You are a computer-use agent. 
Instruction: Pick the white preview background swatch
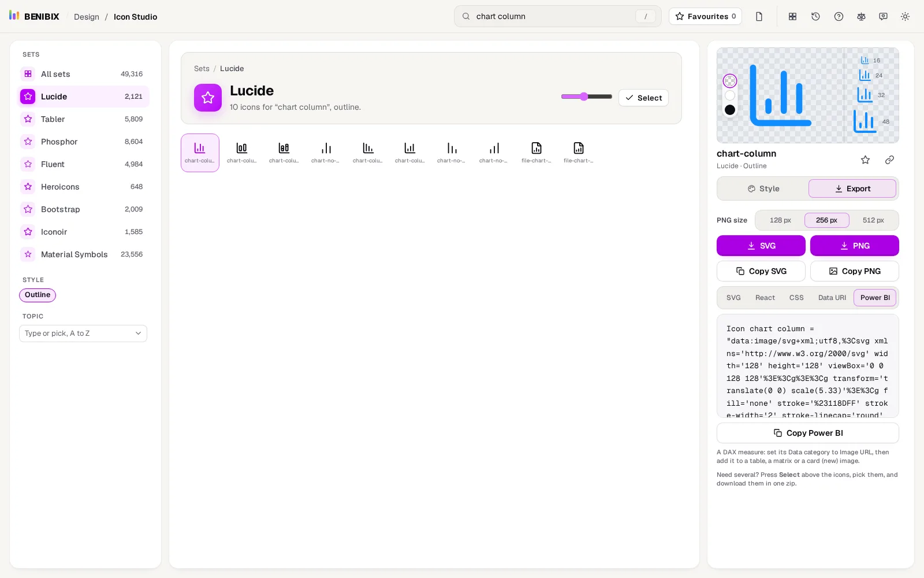[730, 95]
